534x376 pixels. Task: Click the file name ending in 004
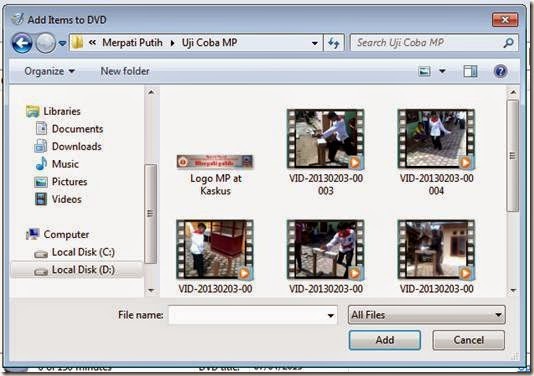click(437, 185)
